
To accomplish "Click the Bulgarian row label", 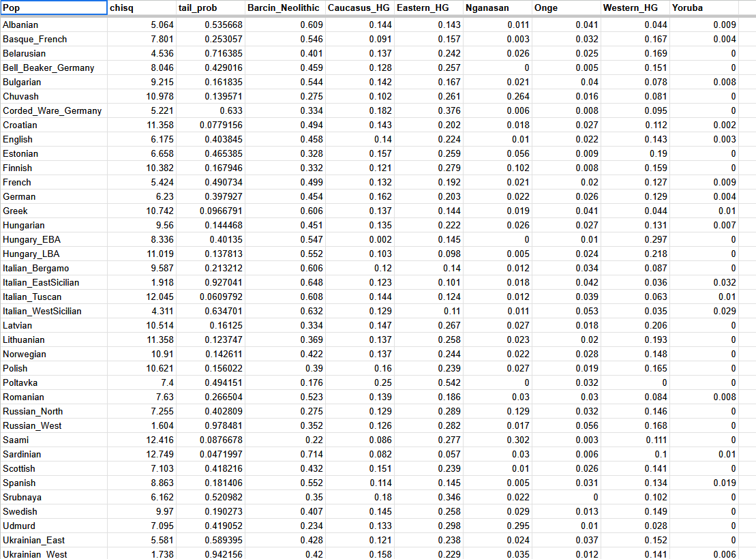I will (22, 82).
